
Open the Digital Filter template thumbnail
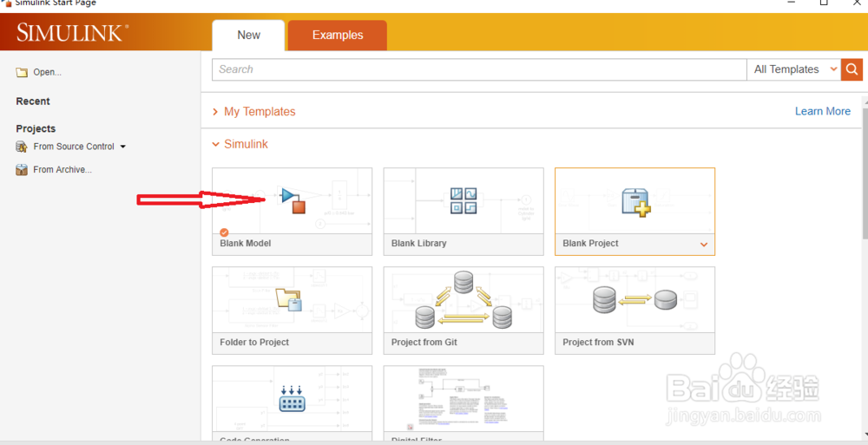pos(464,398)
